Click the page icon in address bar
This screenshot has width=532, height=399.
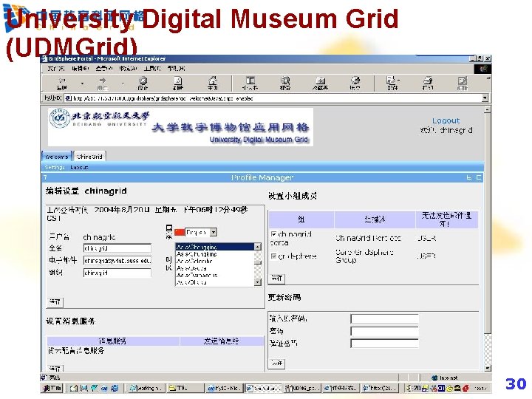(x=68, y=98)
